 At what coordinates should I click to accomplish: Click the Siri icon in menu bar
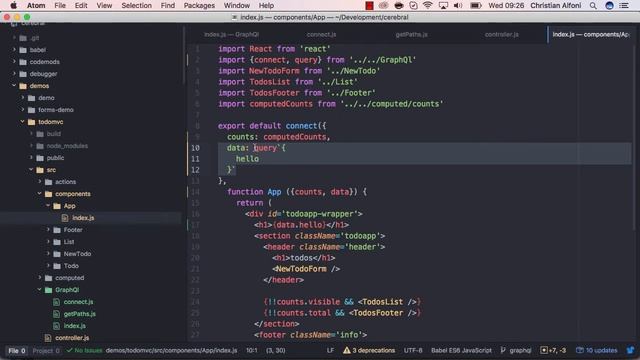[x=609, y=5]
